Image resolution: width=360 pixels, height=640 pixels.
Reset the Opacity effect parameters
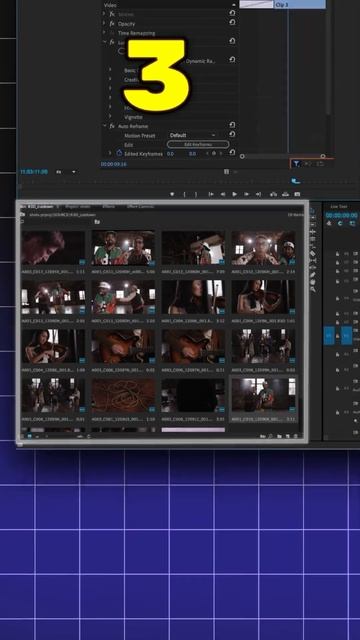tap(232, 22)
